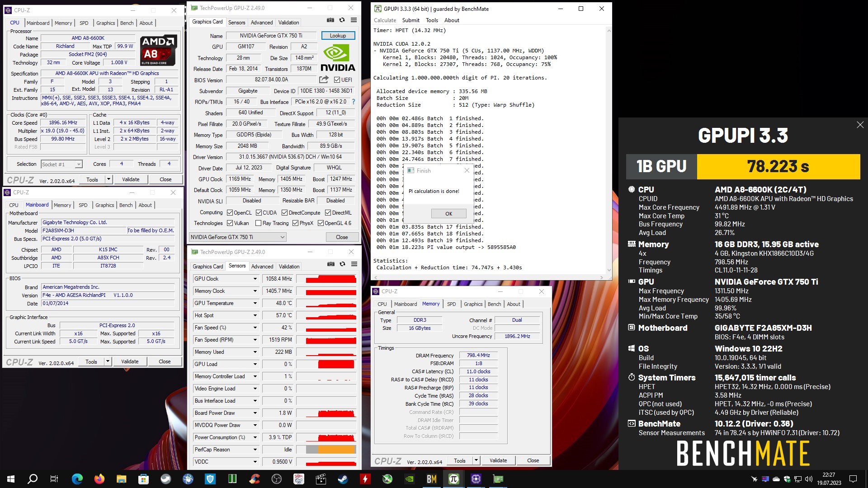Screen dimensions: 868x488
Task: Switch to the Bench tab in CPU-Z CPU window
Action: 127,23
